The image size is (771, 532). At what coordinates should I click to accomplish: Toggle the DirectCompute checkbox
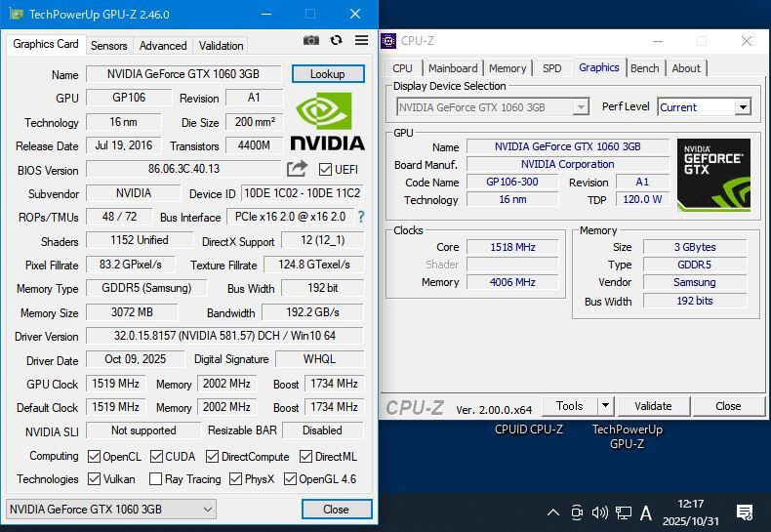click(212, 456)
